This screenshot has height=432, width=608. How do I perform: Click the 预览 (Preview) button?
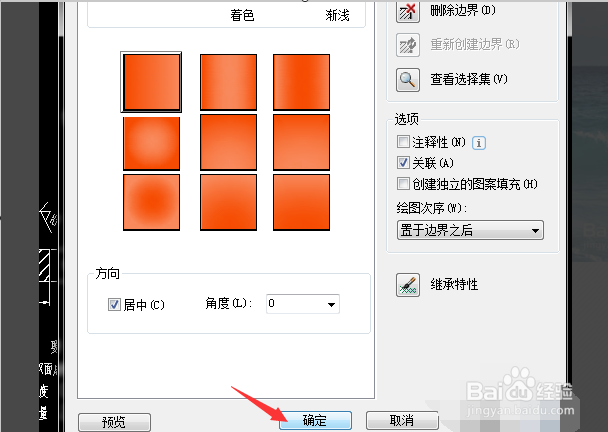(114, 422)
